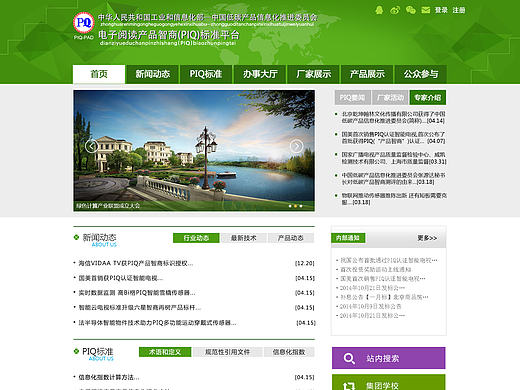
Task: Open the 信息化指数计算方法 article
Action: point(109,377)
